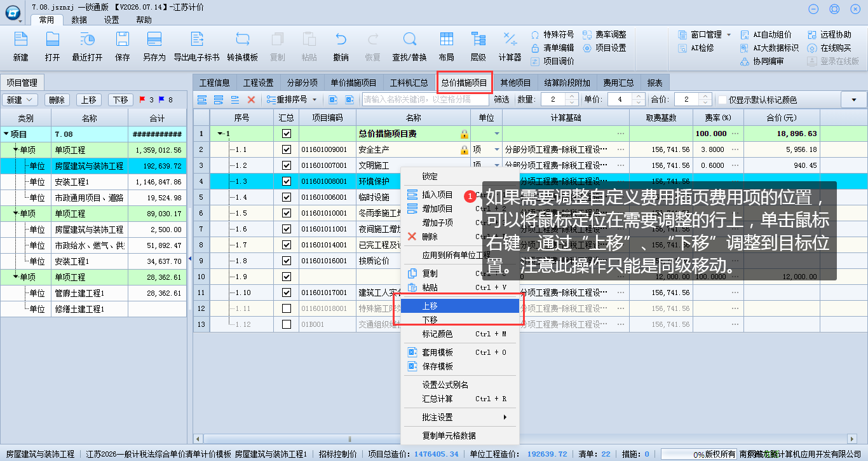Collapse the 单项工程 node with 28,362.61
Screen dimensions: 868x461
coord(16,277)
